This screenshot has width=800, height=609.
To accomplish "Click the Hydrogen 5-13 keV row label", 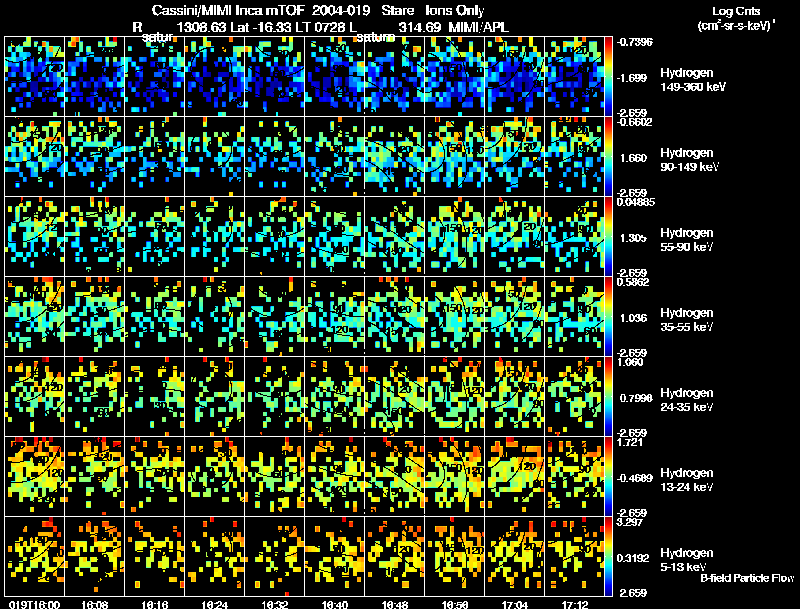I will (687, 560).
